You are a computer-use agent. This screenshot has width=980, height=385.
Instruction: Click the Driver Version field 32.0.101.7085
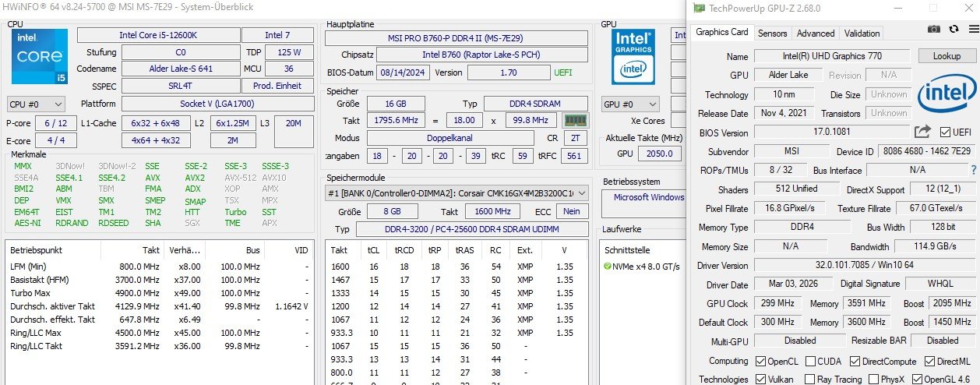click(x=865, y=265)
